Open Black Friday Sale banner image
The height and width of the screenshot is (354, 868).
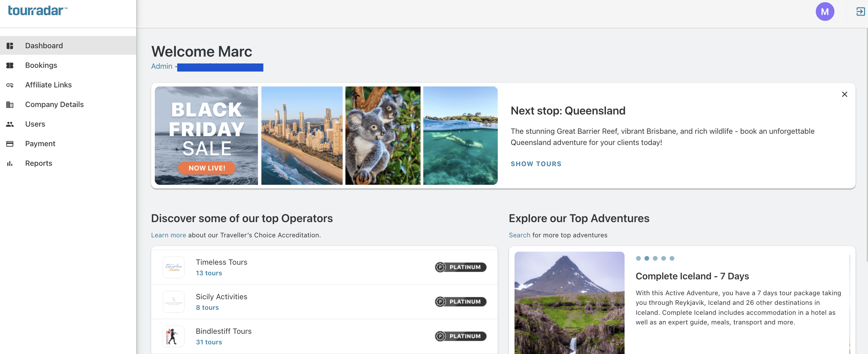[x=206, y=136]
